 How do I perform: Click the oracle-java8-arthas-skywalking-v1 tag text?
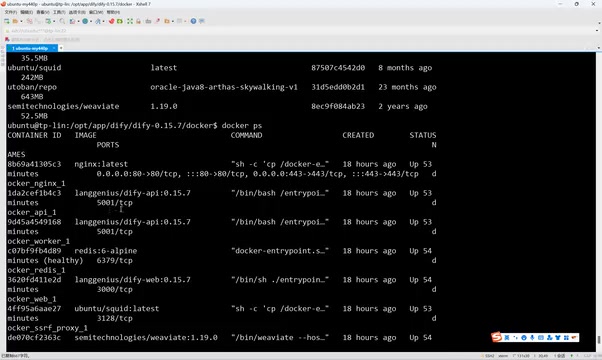pyautogui.click(x=224, y=87)
